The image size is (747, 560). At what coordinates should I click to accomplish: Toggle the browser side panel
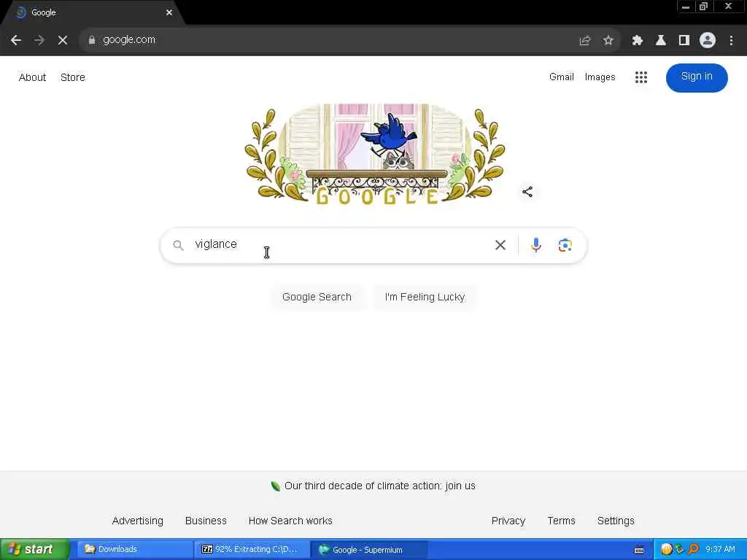(x=684, y=41)
